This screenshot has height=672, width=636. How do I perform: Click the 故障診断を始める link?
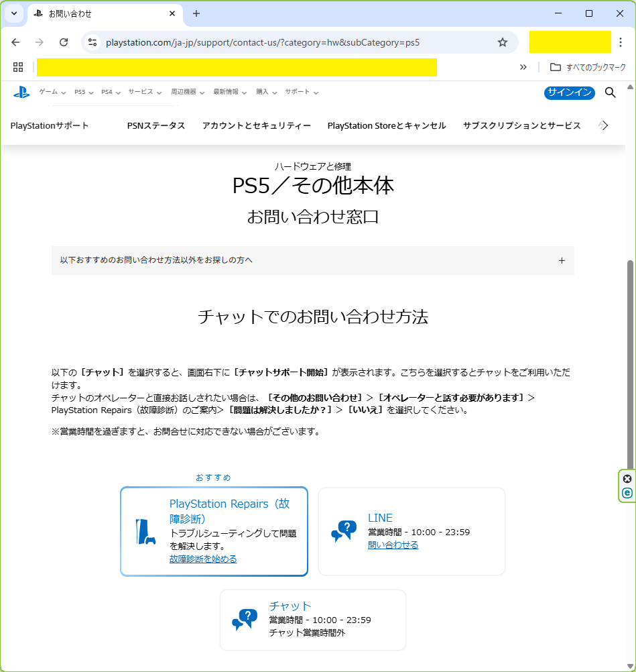coord(203,559)
